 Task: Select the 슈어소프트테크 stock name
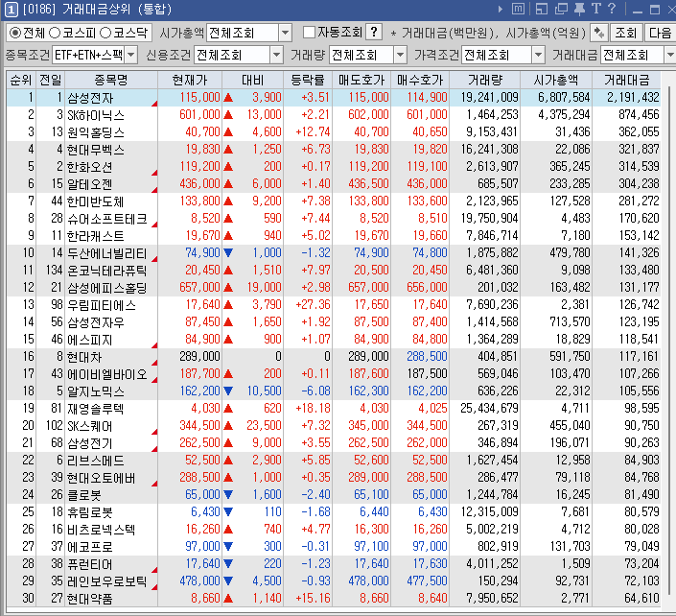(107, 218)
